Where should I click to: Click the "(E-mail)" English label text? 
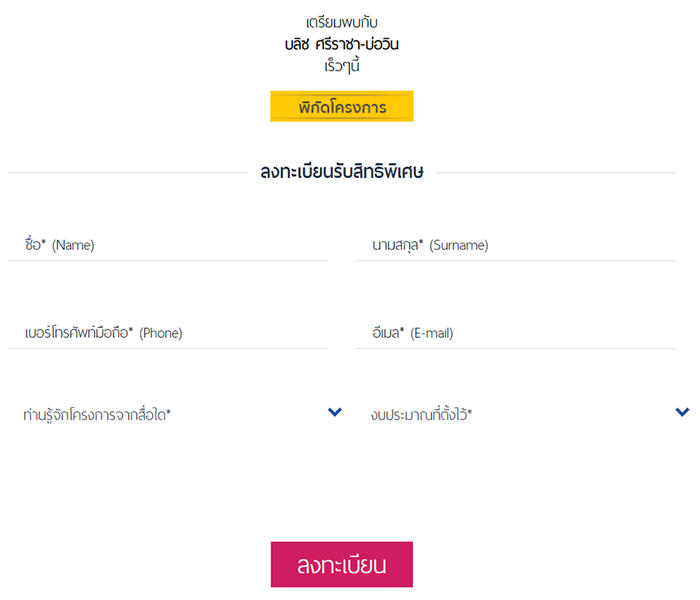[432, 333]
